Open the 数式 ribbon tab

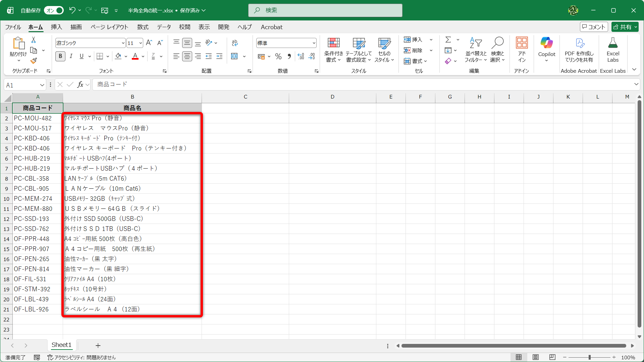pos(143,27)
